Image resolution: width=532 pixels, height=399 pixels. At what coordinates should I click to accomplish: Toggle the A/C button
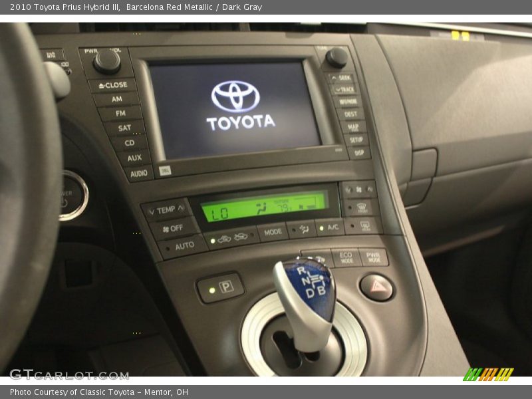(x=329, y=227)
